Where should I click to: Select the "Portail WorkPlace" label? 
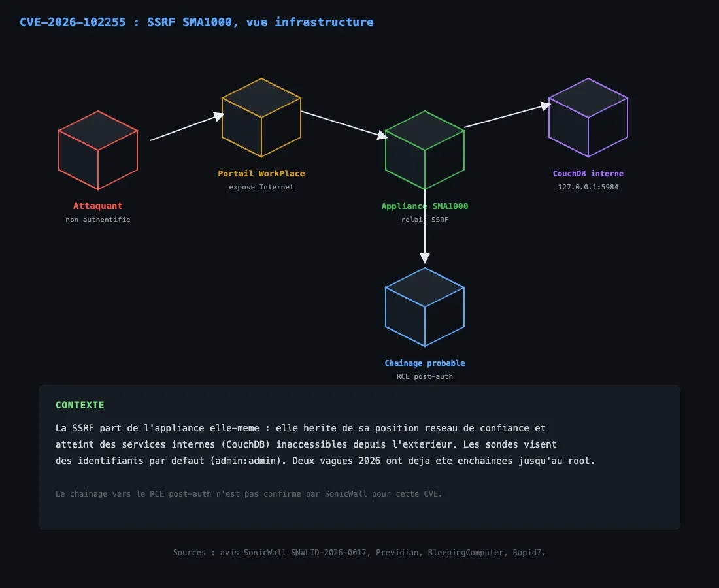(x=261, y=174)
